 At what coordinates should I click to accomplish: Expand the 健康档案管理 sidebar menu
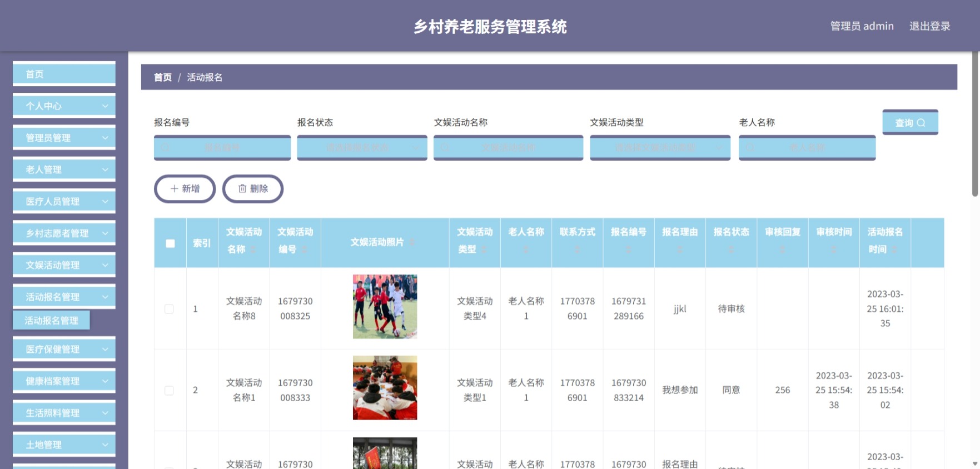(64, 381)
